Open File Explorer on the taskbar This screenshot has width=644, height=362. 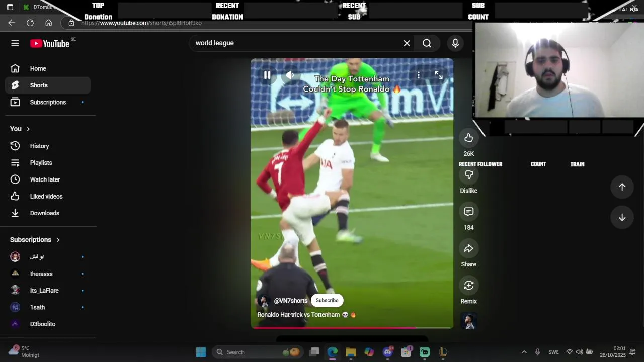[x=351, y=352]
